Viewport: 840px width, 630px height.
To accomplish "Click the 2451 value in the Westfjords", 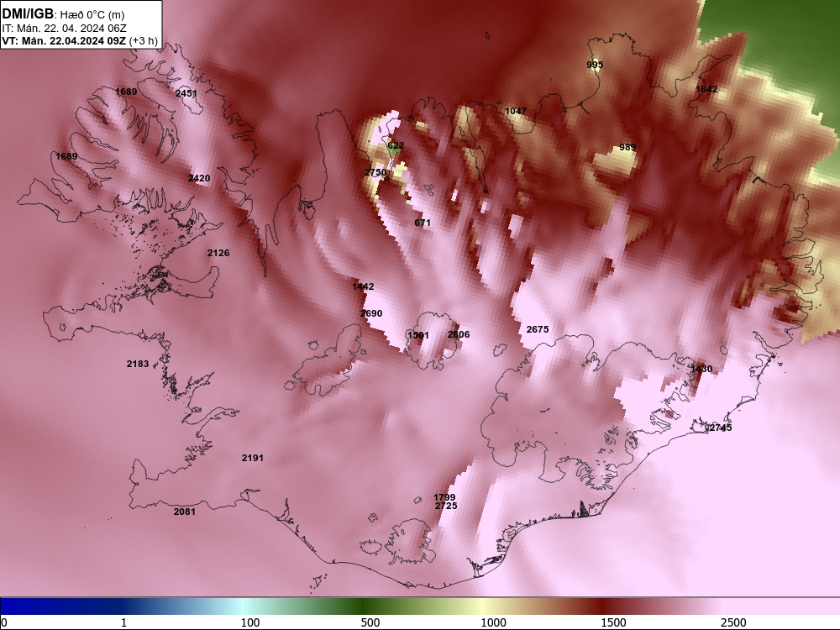I will coord(186,93).
